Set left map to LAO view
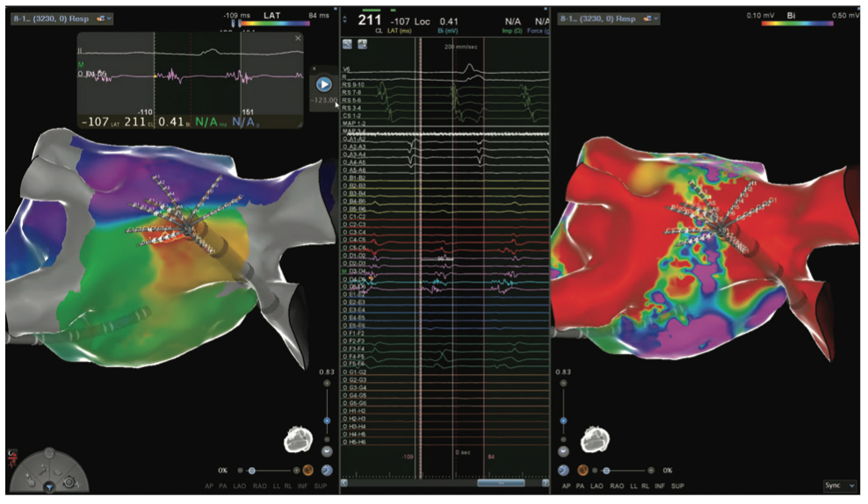The image size is (868, 504). pos(239,486)
